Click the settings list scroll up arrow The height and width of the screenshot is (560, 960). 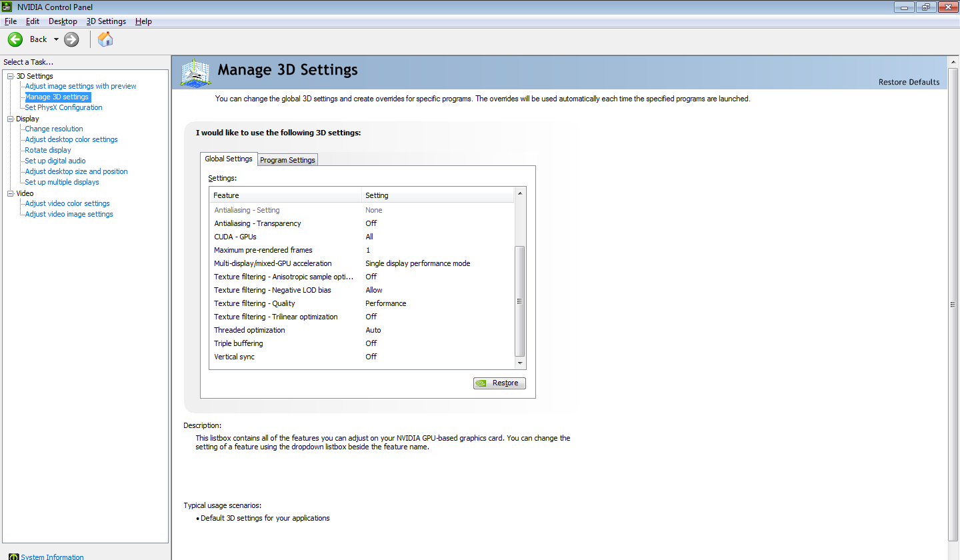point(520,193)
